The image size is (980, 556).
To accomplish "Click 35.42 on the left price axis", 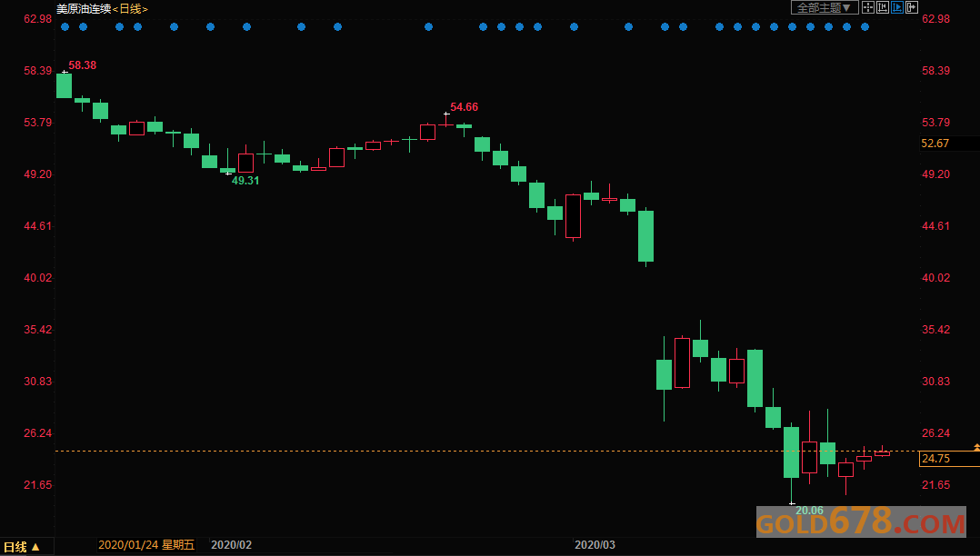I will 37,329.
